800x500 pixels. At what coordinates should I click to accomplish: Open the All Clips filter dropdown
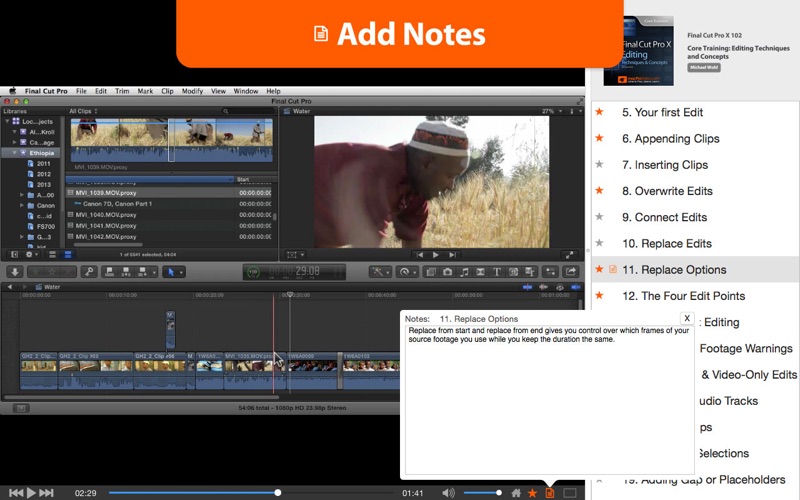pyautogui.click(x=83, y=111)
